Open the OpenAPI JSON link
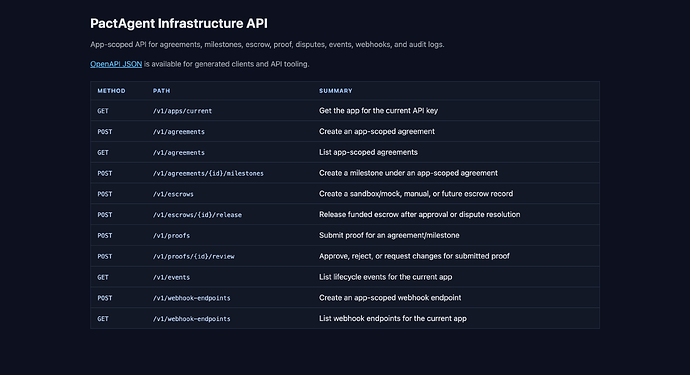The height and width of the screenshot is (375, 690). tap(116, 64)
